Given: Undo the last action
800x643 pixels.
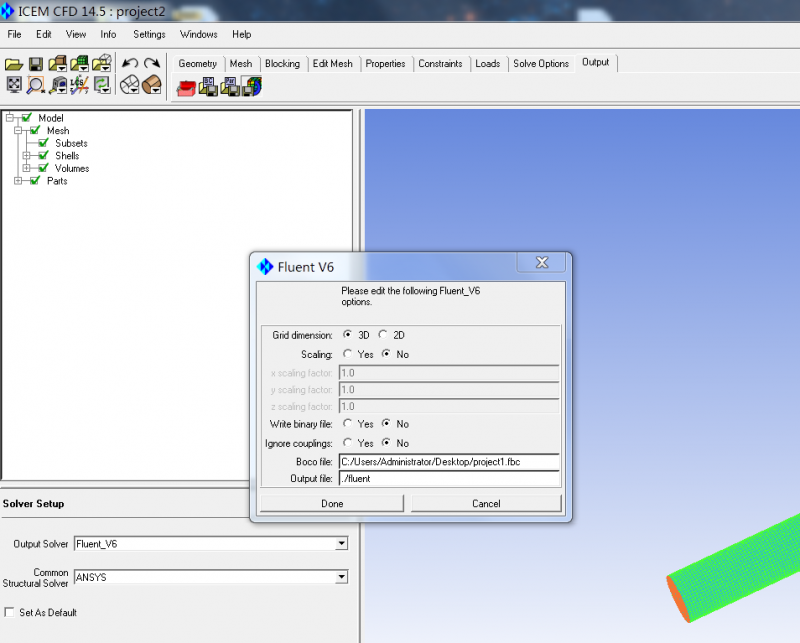Looking at the screenshot, I should click(x=130, y=63).
